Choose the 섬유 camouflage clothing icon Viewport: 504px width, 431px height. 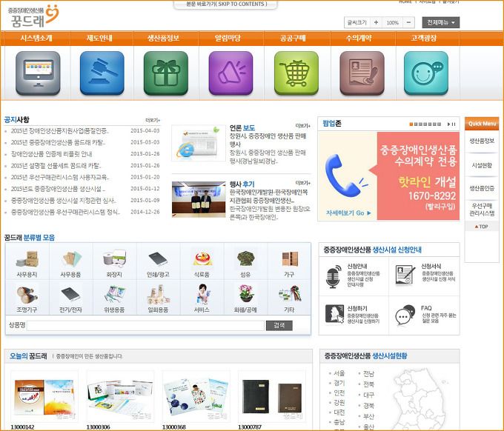pos(245,259)
